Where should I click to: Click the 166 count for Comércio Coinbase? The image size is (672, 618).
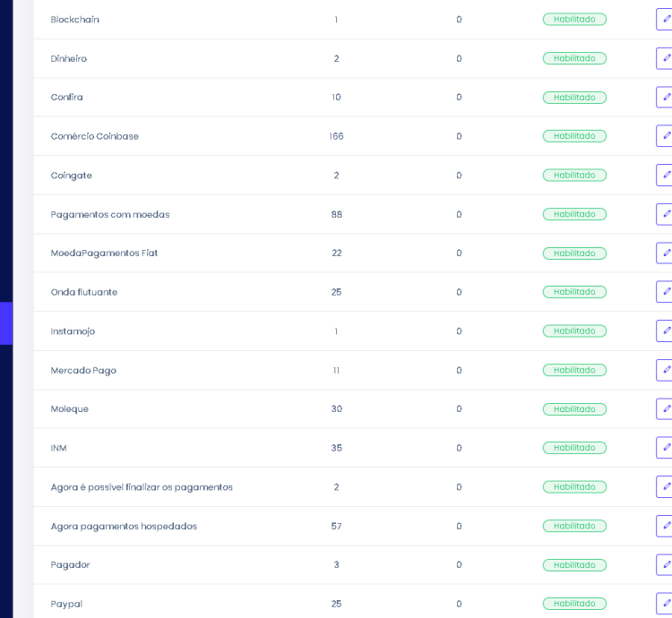(x=336, y=136)
